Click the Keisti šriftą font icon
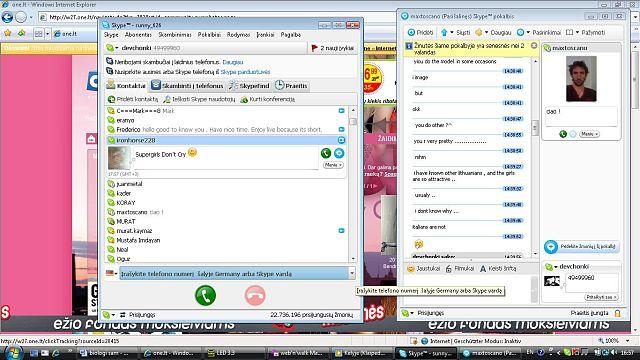Image resolution: width=640 pixels, height=360 pixels. 483,269
